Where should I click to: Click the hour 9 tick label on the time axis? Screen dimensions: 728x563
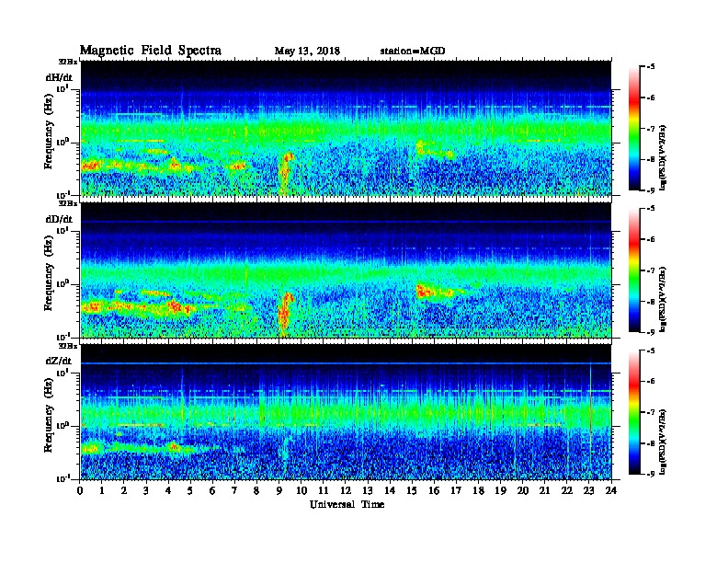(279, 490)
